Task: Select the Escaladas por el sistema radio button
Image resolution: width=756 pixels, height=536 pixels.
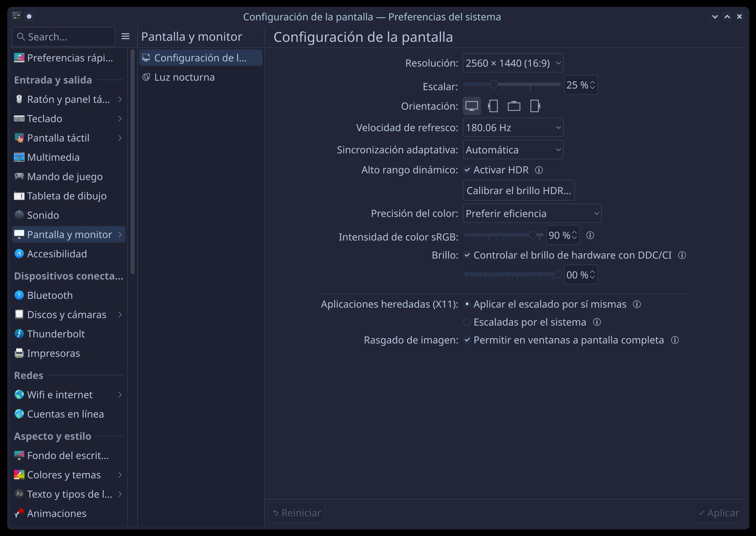Action: (467, 322)
